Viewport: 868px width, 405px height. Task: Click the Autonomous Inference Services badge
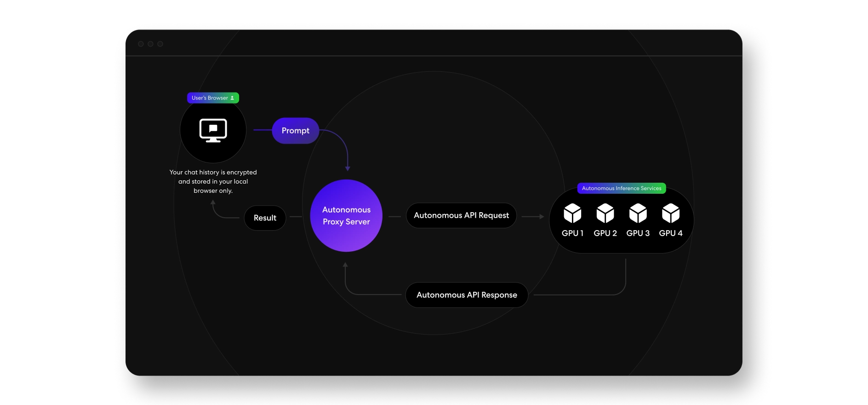tap(622, 188)
